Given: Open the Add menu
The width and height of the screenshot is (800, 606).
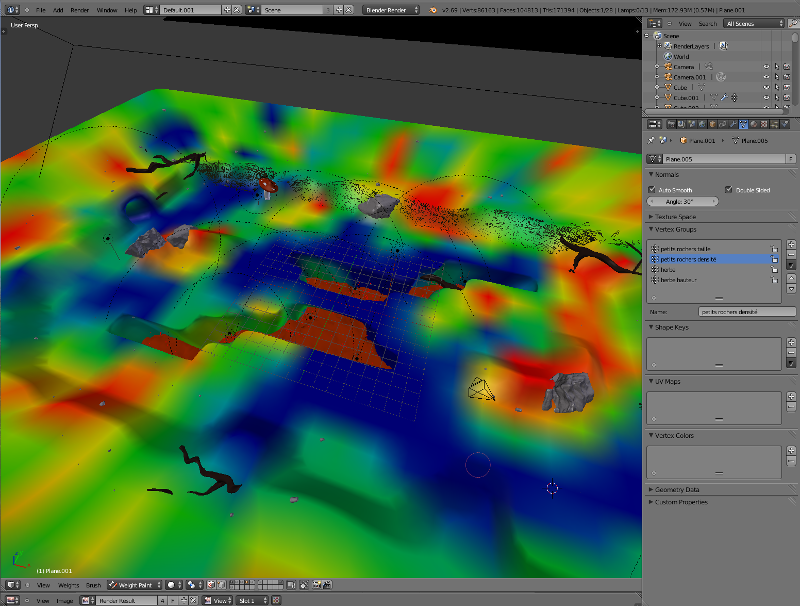Looking at the screenshot, I should [58, 10].
